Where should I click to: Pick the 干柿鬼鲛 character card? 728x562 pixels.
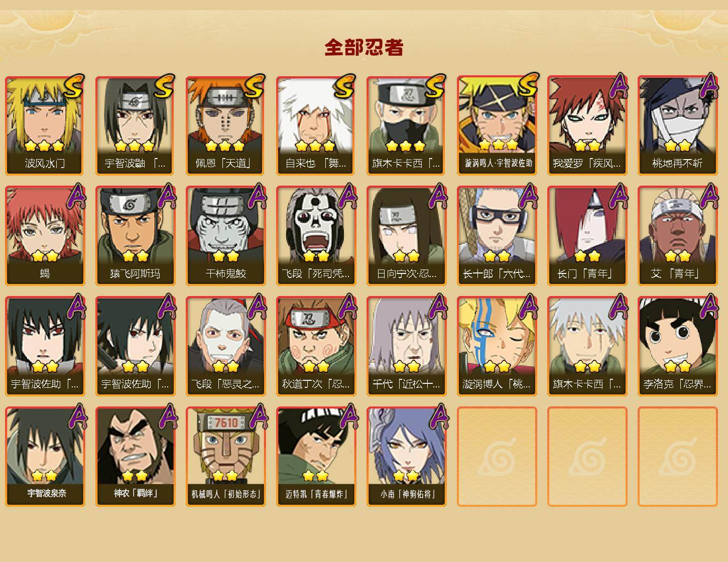click(x=226, y=236)
